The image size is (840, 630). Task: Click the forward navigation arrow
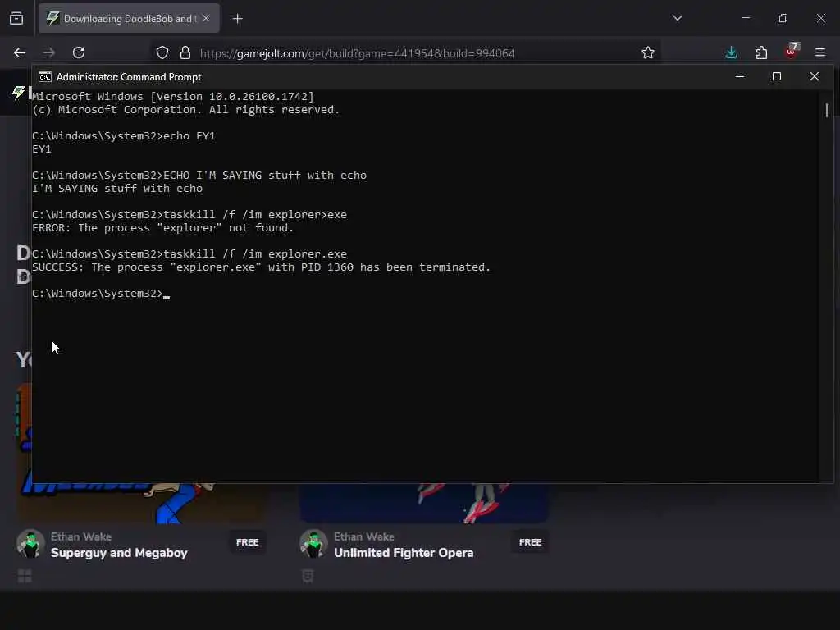coord(48,52)
